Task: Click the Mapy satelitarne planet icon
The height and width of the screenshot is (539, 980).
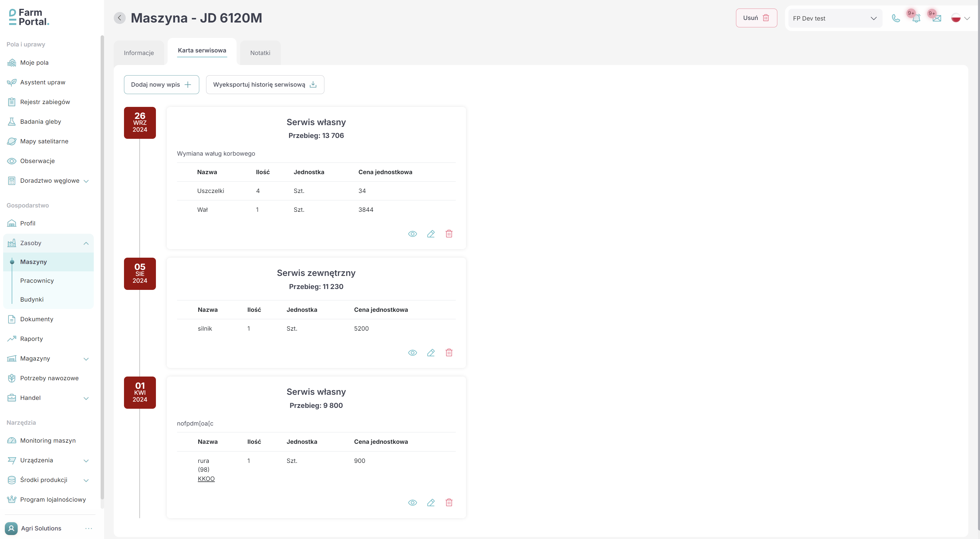Action: pos(12,141)
